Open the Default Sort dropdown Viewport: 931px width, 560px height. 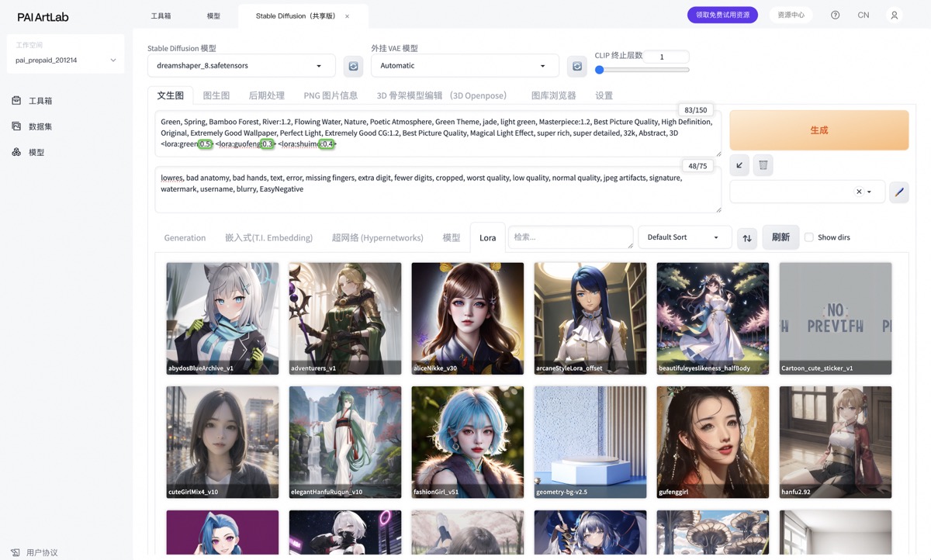point(684,237)
